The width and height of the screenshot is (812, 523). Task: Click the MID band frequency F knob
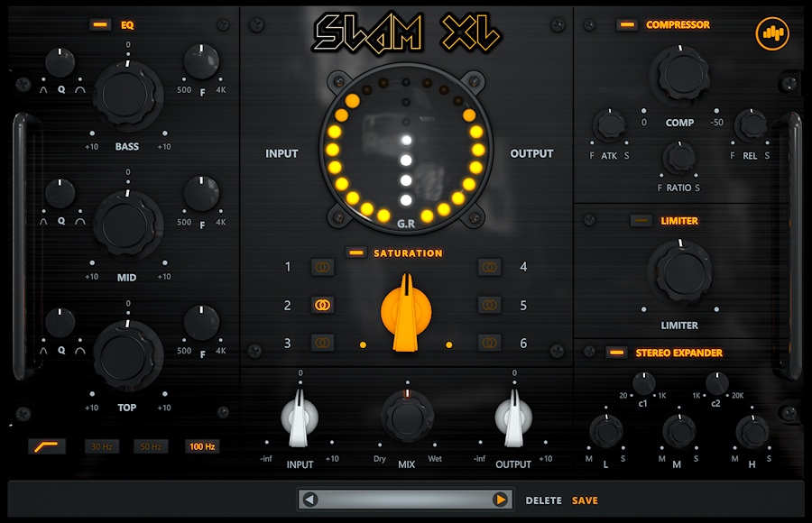coord(201,194)
